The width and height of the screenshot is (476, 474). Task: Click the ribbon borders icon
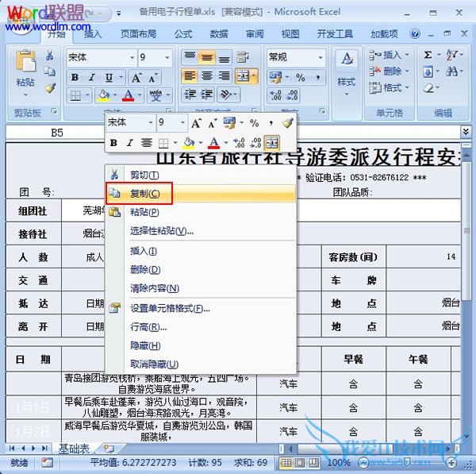click(x=75, y=95)
